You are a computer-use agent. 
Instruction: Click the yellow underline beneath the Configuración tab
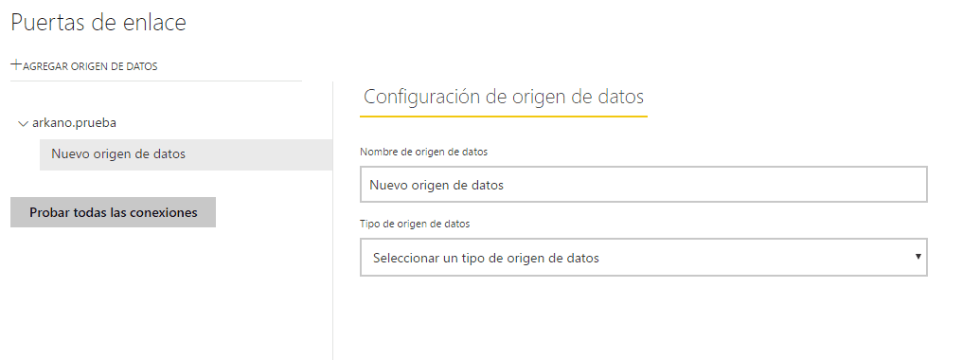[x=504, y=116]
